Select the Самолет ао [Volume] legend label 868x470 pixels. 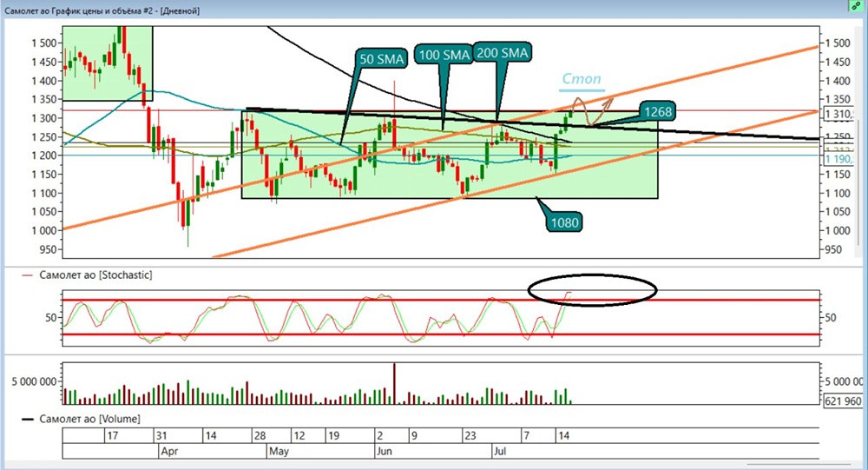tap(89, 419)
